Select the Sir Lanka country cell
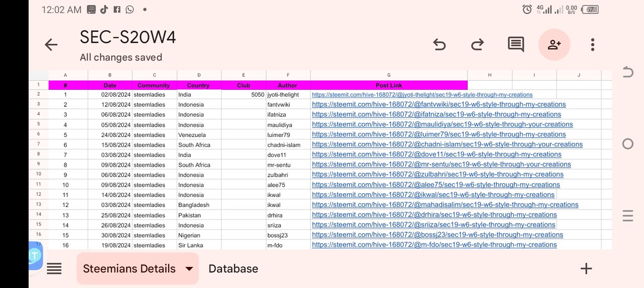The width and height of the screenshot is (644, 288). pos(199,245)
